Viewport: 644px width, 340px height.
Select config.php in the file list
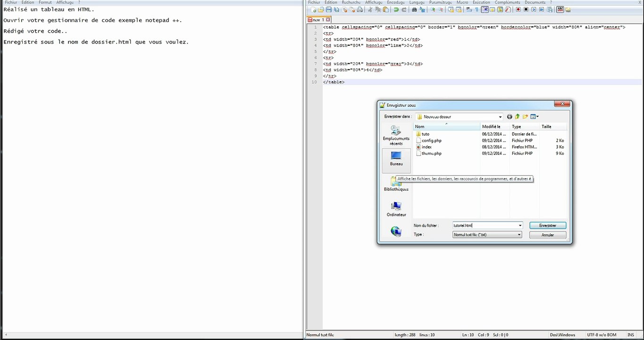coord(429,141)
